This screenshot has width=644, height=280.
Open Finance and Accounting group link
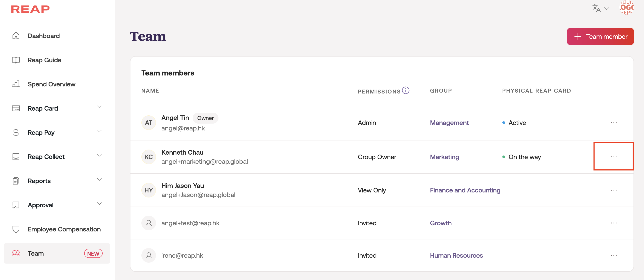[465, 190]
